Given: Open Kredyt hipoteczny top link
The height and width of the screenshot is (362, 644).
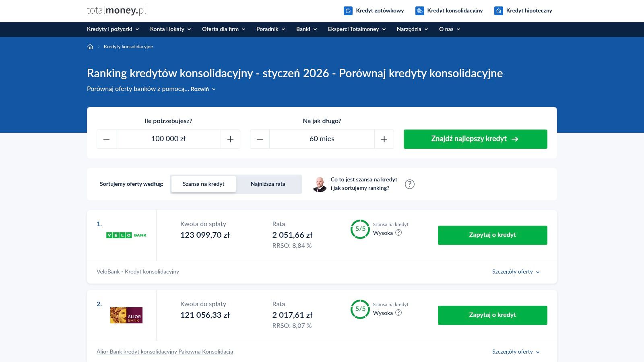Looking at the screenshot, I should click(523, 11).
